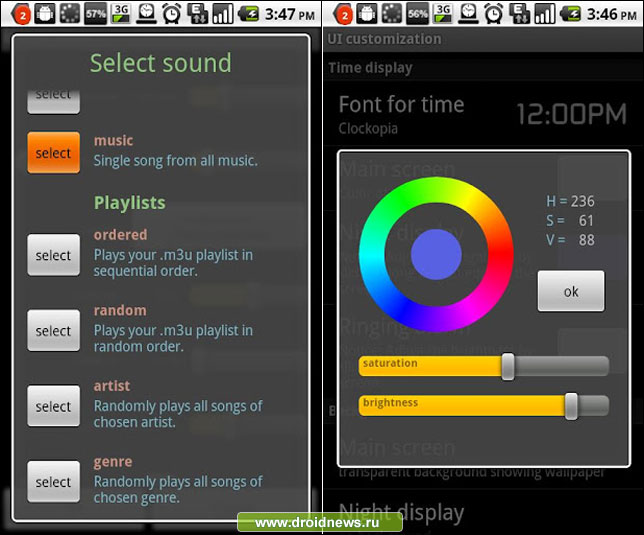Tap the spinning loader icon in left status bar

[70, 14]
